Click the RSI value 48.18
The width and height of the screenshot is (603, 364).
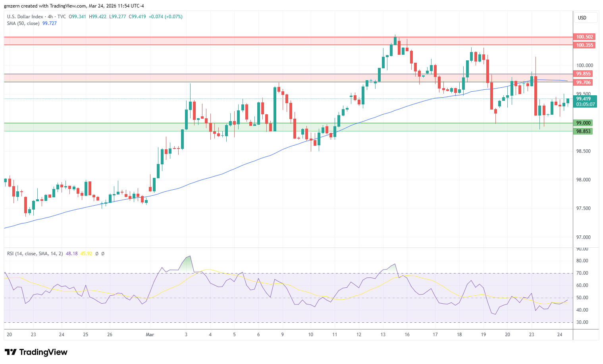coord(72,253)
